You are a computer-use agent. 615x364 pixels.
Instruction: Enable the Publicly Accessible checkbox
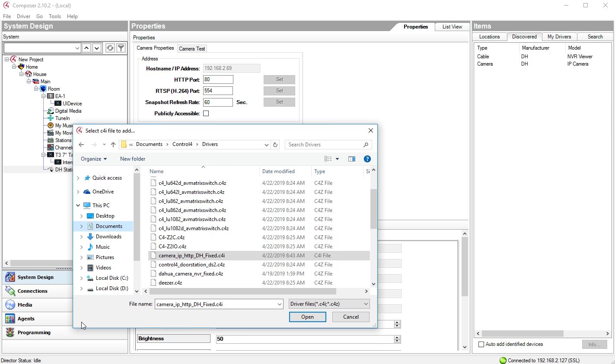206,114
